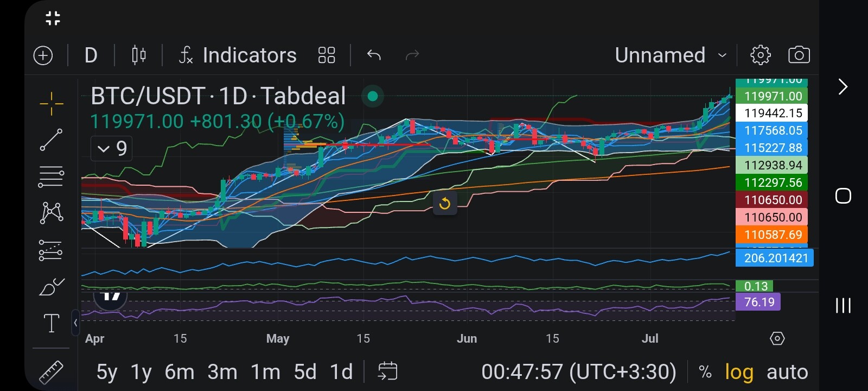Select the crosshair cursor tool

coord(52,103)
